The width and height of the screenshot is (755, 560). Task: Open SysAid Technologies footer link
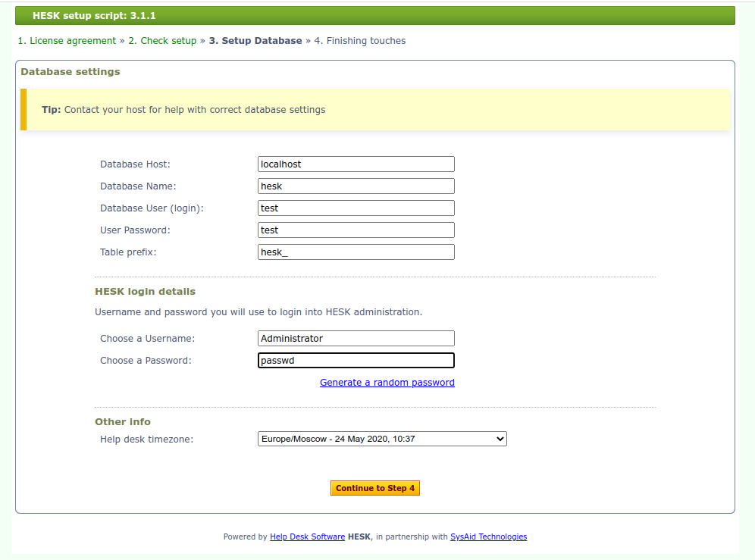(x=488, y=537)
